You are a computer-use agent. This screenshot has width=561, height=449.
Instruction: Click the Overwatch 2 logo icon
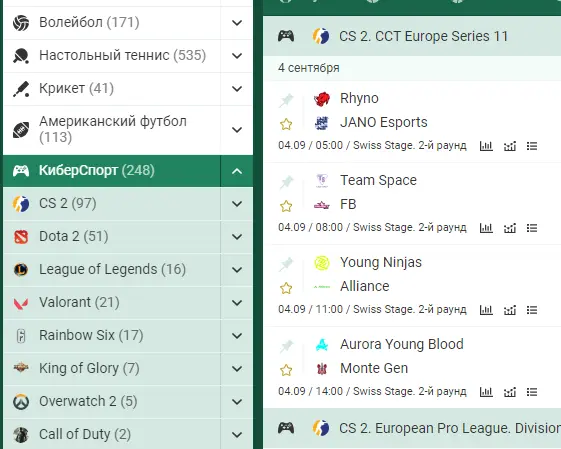pos(21,401)
